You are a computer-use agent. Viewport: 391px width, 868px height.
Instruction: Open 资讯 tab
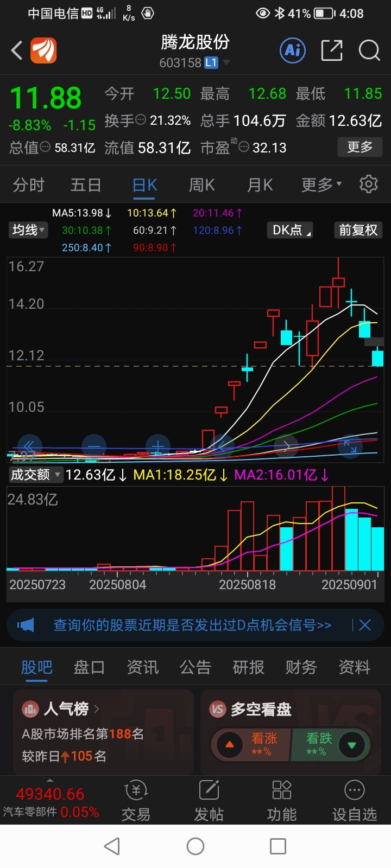[x=142, y=667]
